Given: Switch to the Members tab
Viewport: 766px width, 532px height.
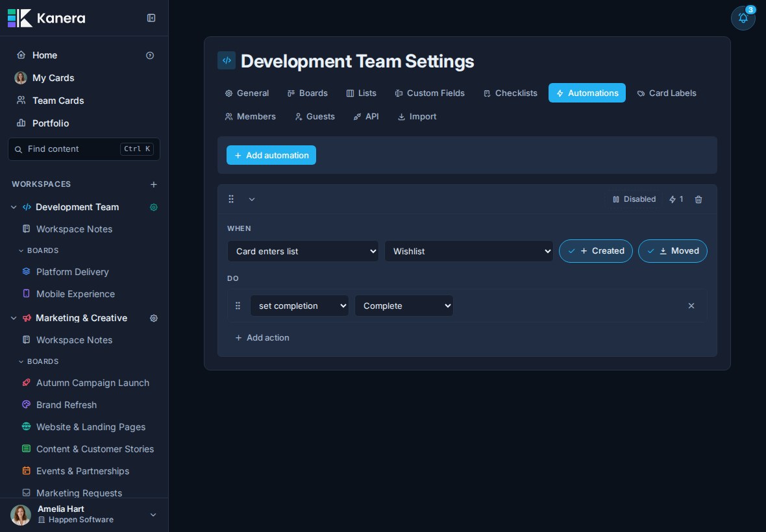Looking at the screenshot, I should (250, 117).
